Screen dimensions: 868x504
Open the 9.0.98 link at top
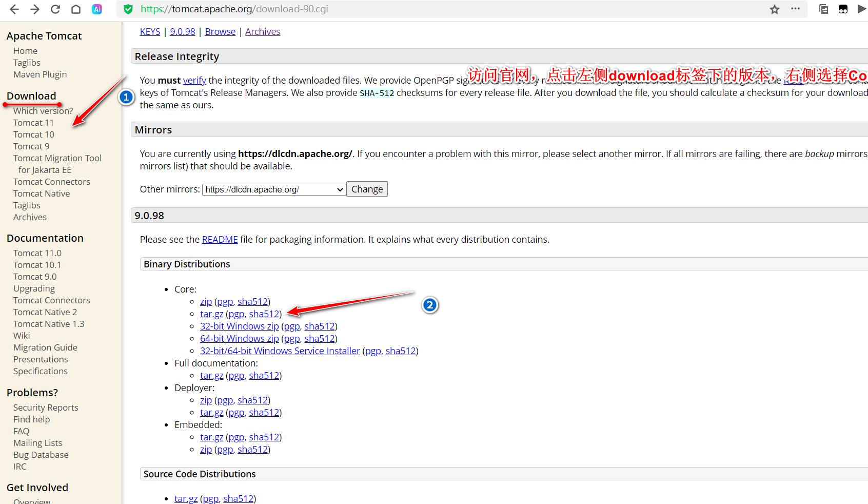tap(183, 31)
